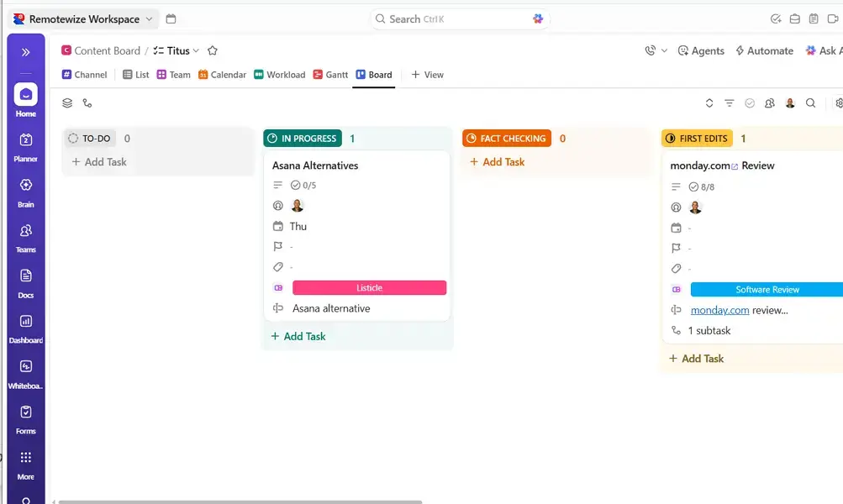843x504 pixels.
Task: Click the people filter icon near search
Action: [769, 102]
